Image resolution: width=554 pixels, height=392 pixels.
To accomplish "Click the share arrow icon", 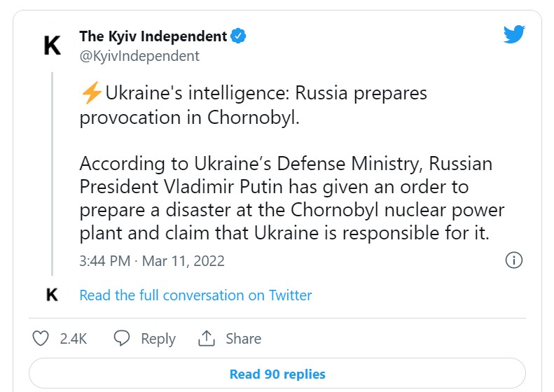I will [x=206, y=339].
